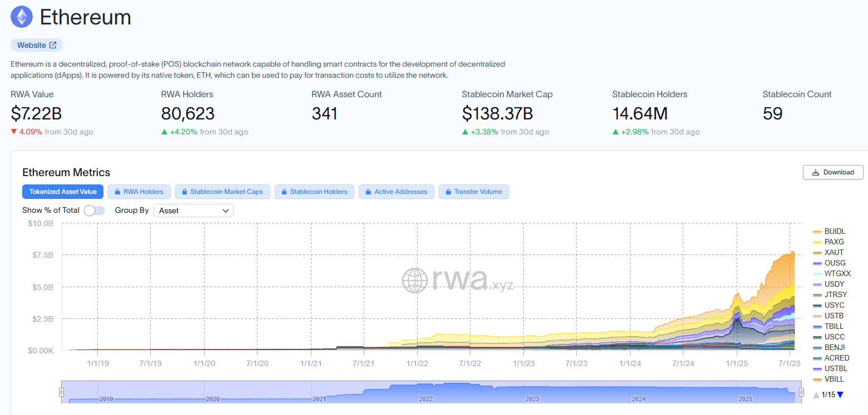Click right handle of range slider
Screen dimensions: 868x415
coord(801,392)
